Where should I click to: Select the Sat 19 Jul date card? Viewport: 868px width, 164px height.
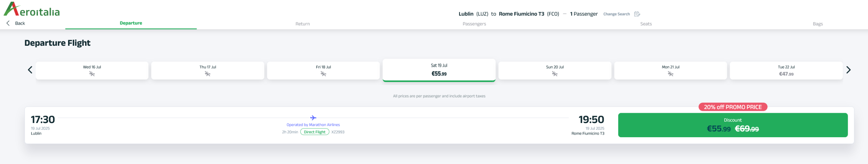[x=439, y=70]
